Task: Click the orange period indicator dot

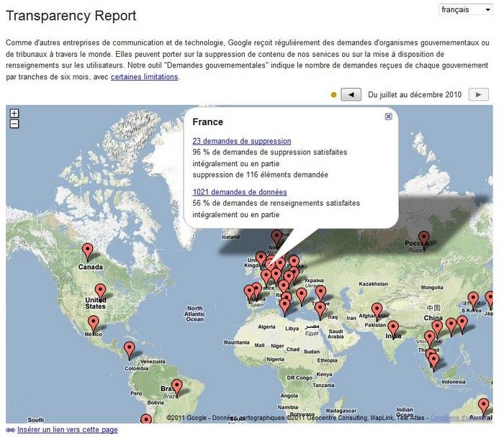Action: 333,95
